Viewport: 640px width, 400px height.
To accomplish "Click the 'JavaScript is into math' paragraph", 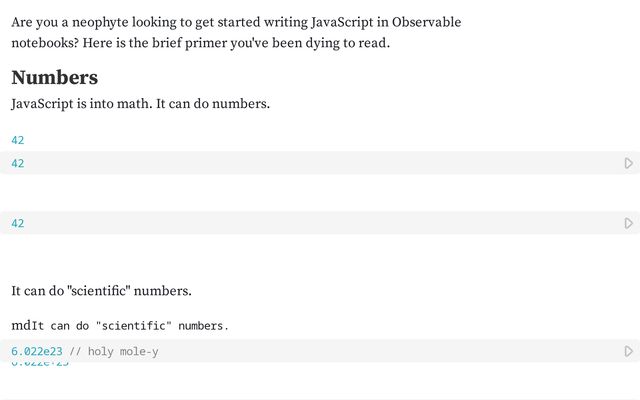I will click(x=140, y=103).
